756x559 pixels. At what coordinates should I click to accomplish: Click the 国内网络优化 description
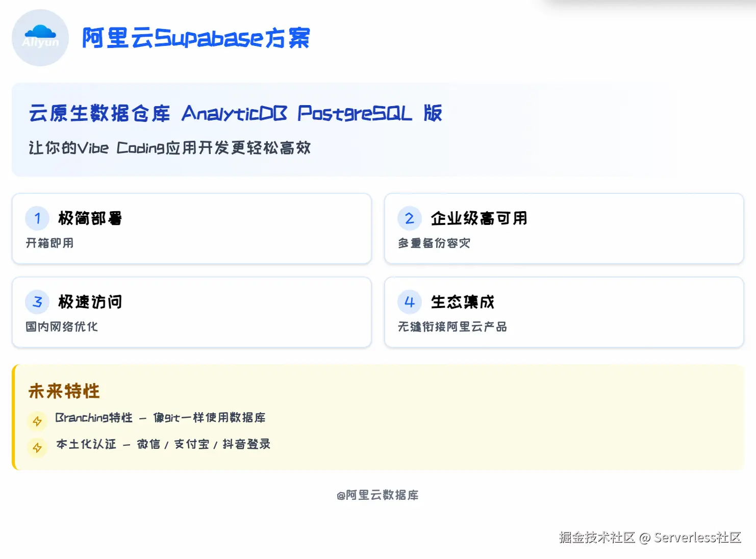(62, 327)
